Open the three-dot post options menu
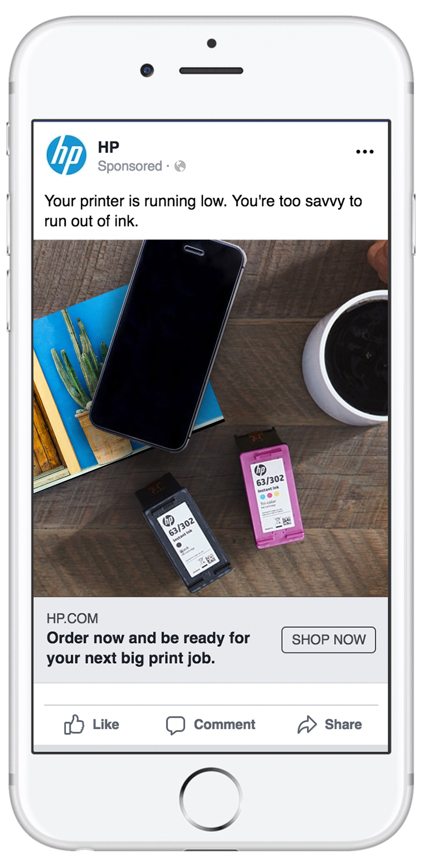Screen dimensions: 422x868 365,152
